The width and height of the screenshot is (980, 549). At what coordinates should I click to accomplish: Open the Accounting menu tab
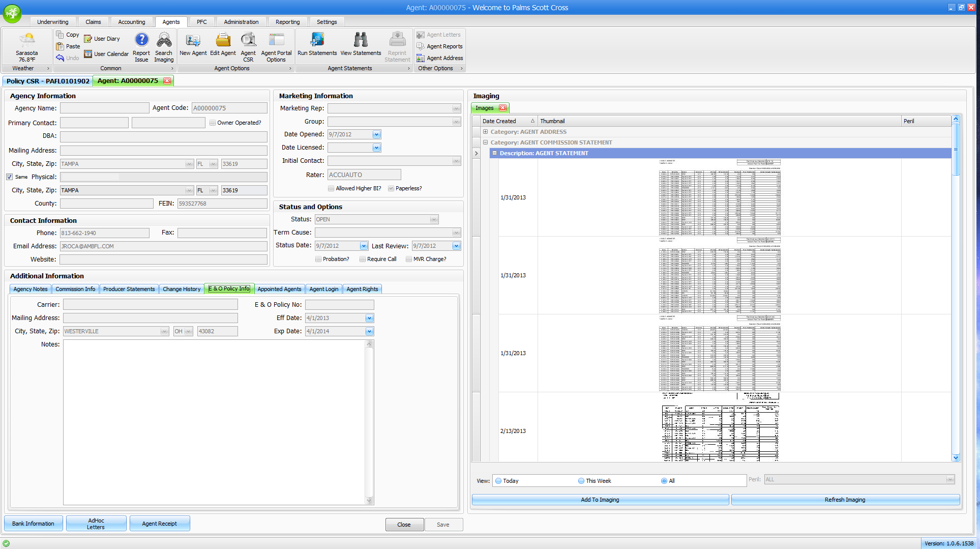click(132, 22)
